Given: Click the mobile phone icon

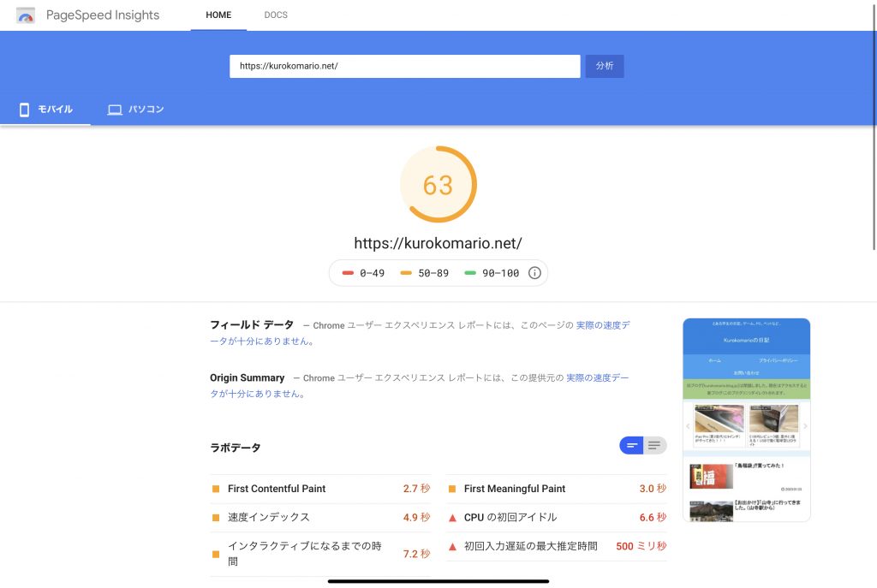Looking at the screenshot, I should tap(24, 110).
